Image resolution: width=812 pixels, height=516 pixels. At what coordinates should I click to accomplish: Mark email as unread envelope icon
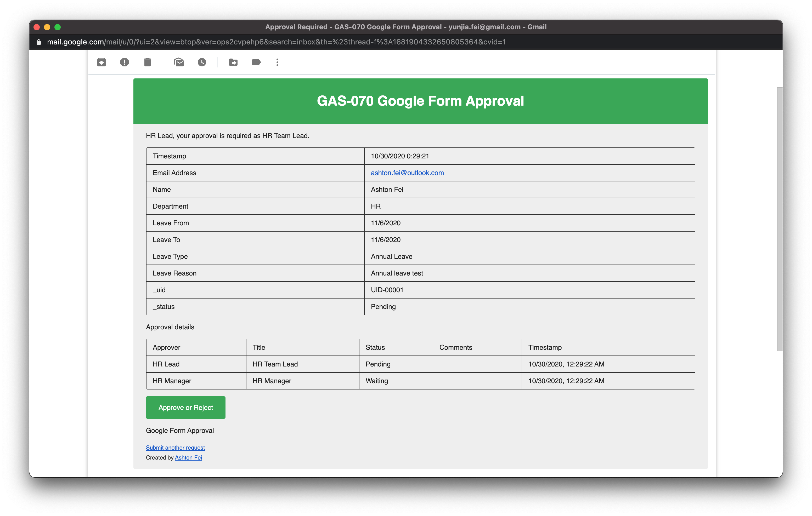179,62
